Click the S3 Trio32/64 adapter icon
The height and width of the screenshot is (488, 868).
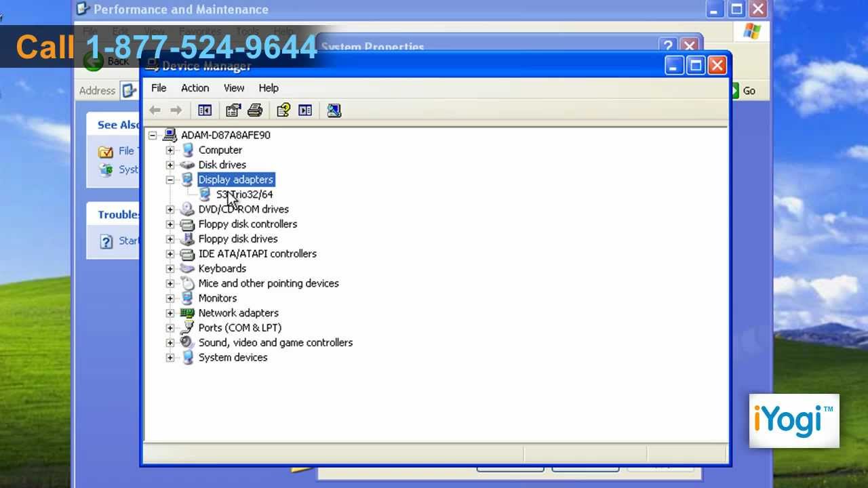pos(205,195)
